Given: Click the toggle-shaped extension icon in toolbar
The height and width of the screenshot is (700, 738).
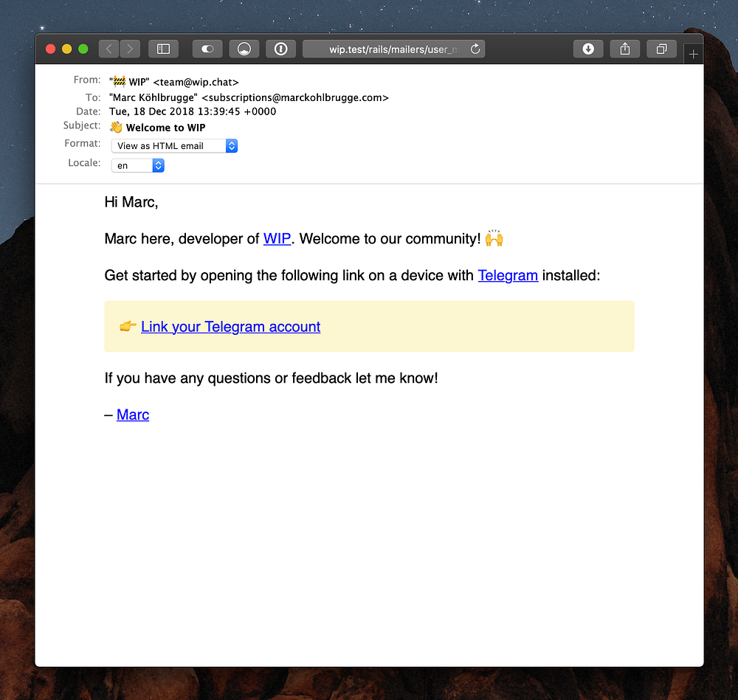Looking at the screenshot, I should pyautogui.click(x=207, y=49).
